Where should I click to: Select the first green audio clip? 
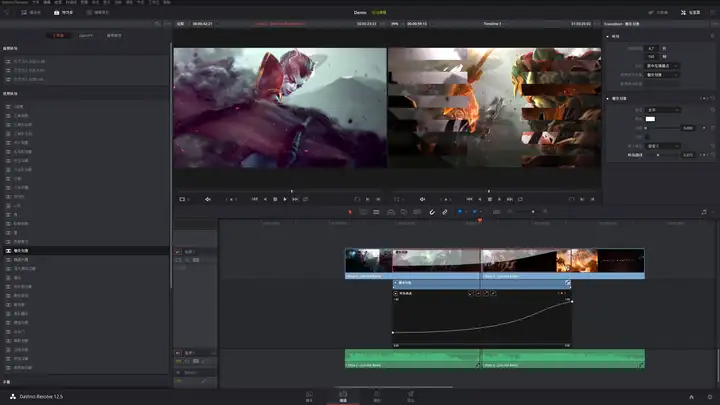coord(412,359)
